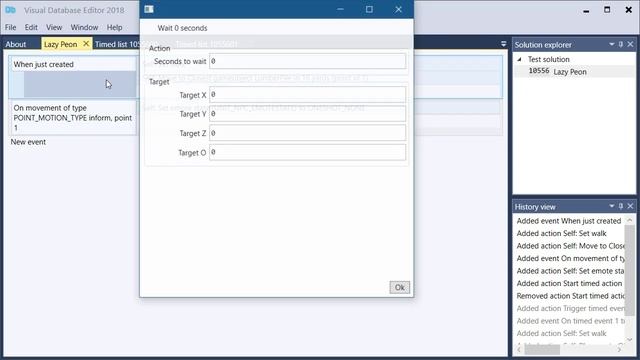Screen dimensions: 640x360
Task: Click the Target Y input field
Action: (x=307, y=114)
